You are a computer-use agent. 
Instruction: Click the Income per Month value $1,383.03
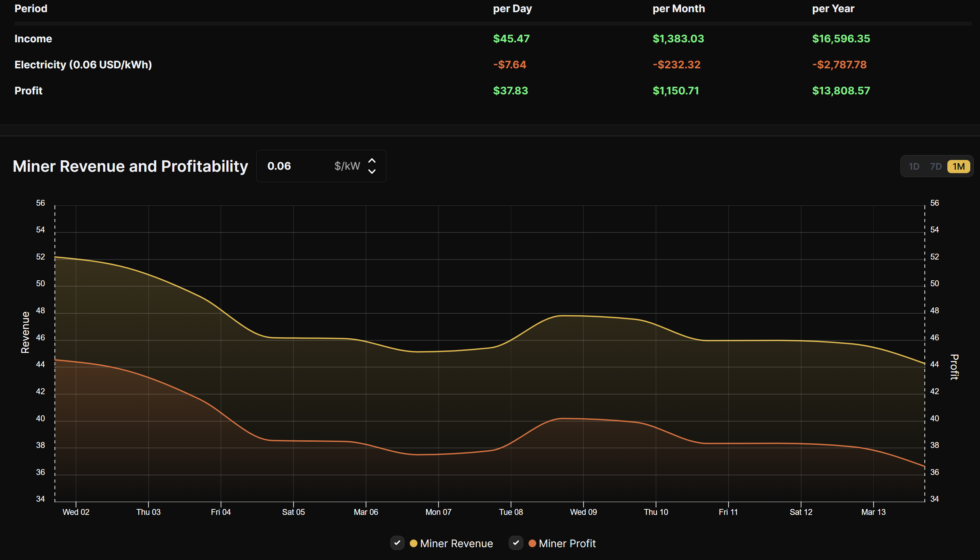[x=678, y=39]
